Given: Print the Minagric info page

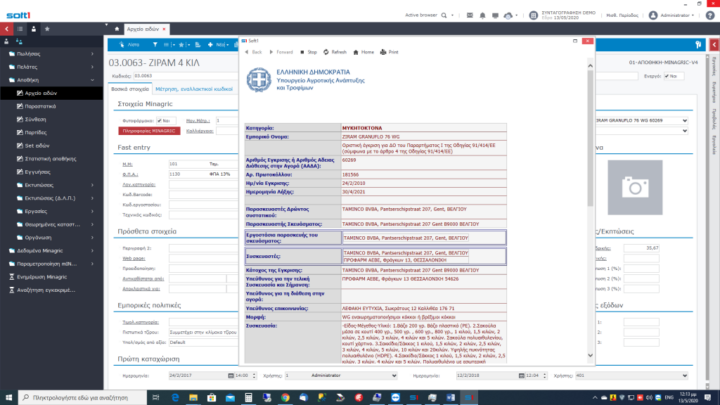Looking at the screenshot, I should tap(389, 52).
